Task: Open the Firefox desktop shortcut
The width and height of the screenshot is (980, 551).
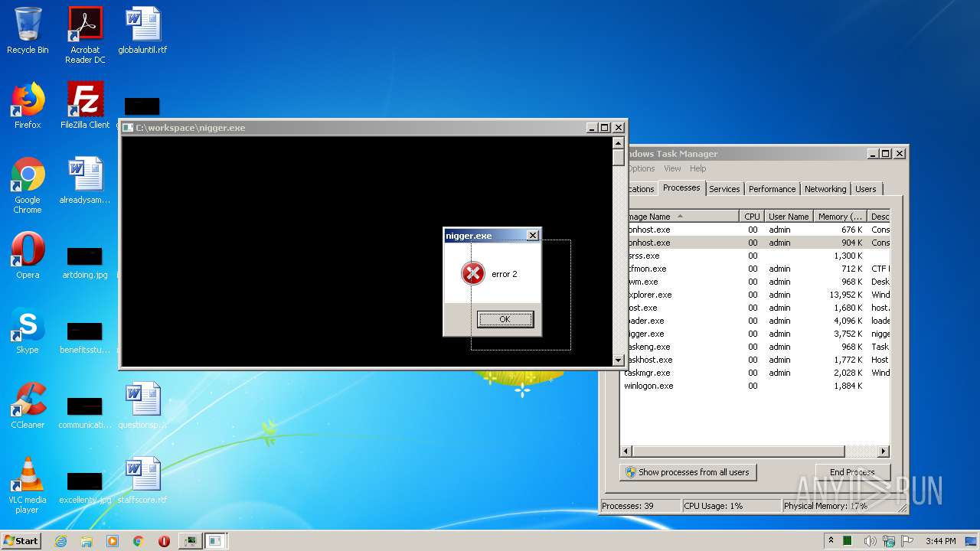Action: 28,106
